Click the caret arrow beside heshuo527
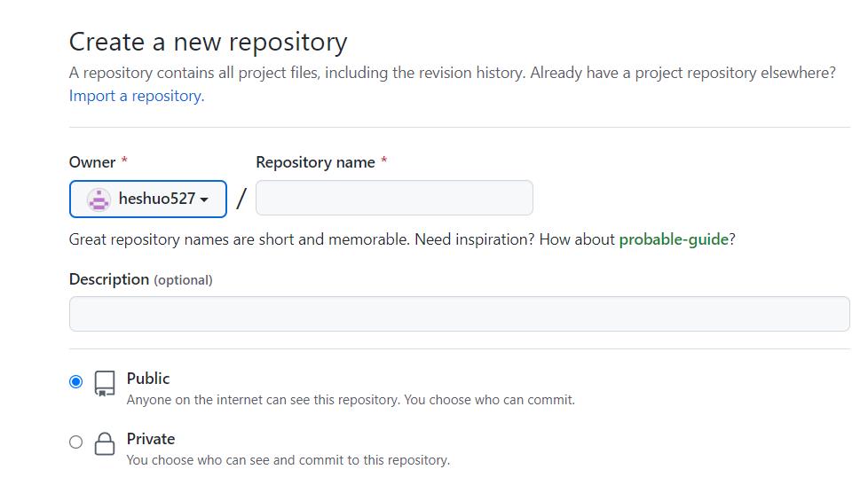 coord(204,199)
